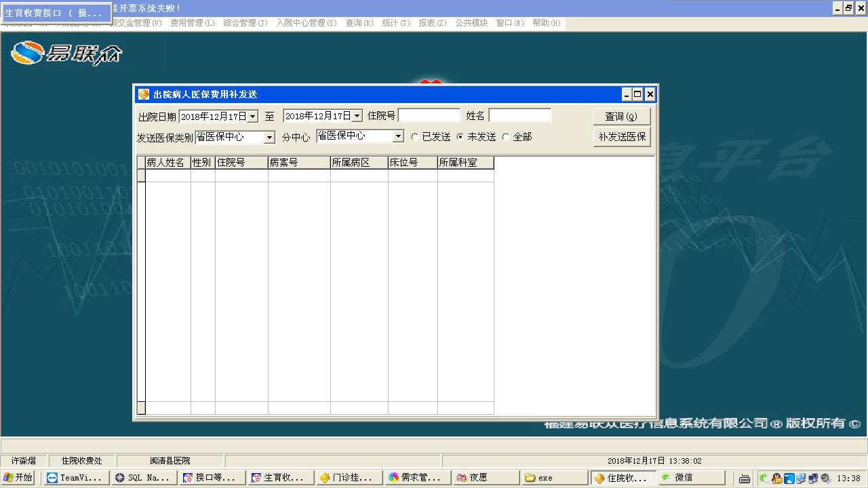Open the SQL Na... taskbar item
This screenshot has height=488, width=868.
coord(144,478)
